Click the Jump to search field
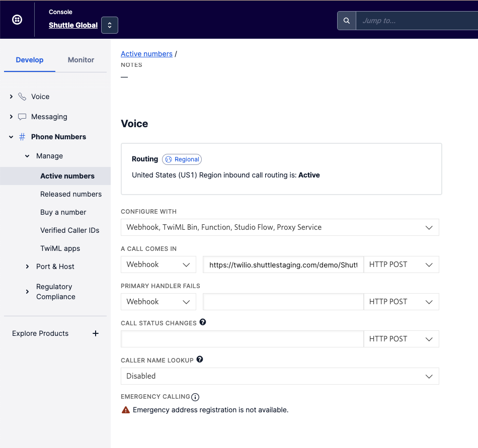This screenshot has width=478, height=448. coord(416,21)
